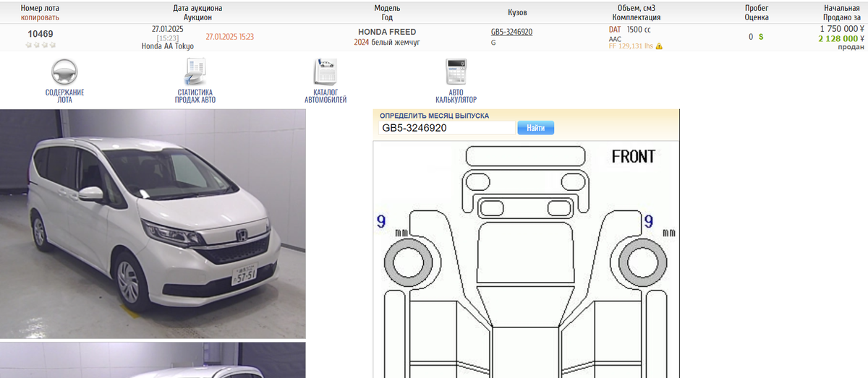Click the 'Кузов' column header
This screenshot has height=378, width=868.
point(518,12)
